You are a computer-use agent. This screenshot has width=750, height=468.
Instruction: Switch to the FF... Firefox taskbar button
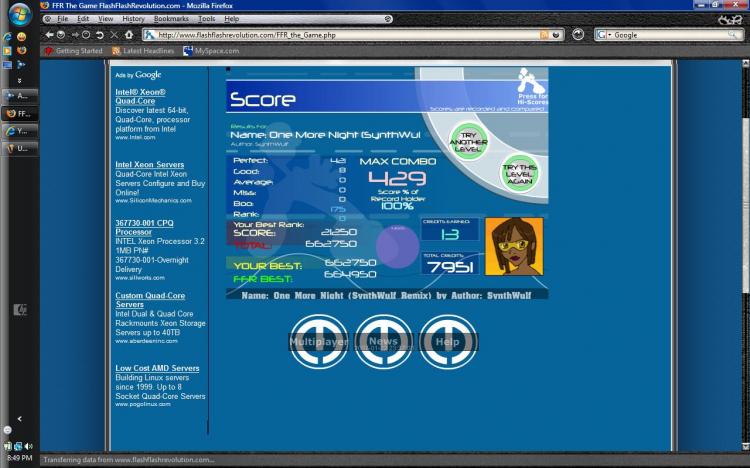pyautogui.click(x=20, y=113)
